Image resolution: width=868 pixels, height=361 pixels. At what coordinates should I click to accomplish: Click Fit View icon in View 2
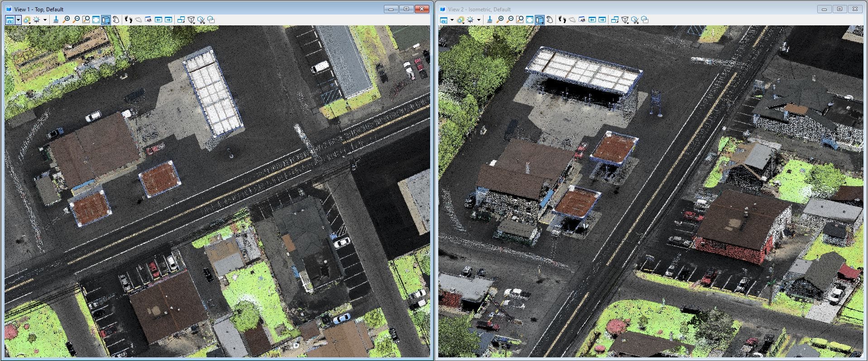[x=530, y=20]
